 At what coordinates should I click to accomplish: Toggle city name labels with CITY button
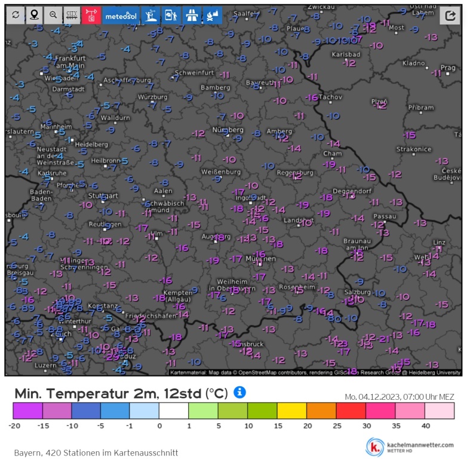click(72, 15)
